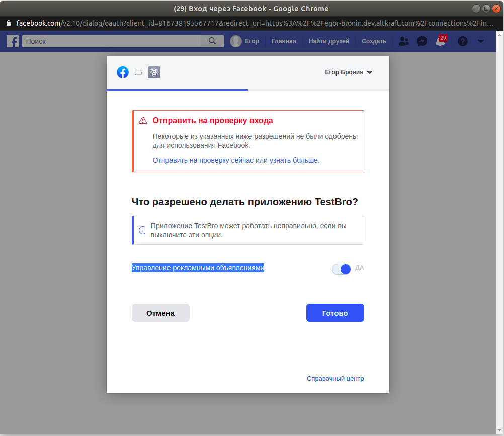Click the TestBro app atom icon
The width and height of the screenshot is (504, 436).
click(154, 72)
